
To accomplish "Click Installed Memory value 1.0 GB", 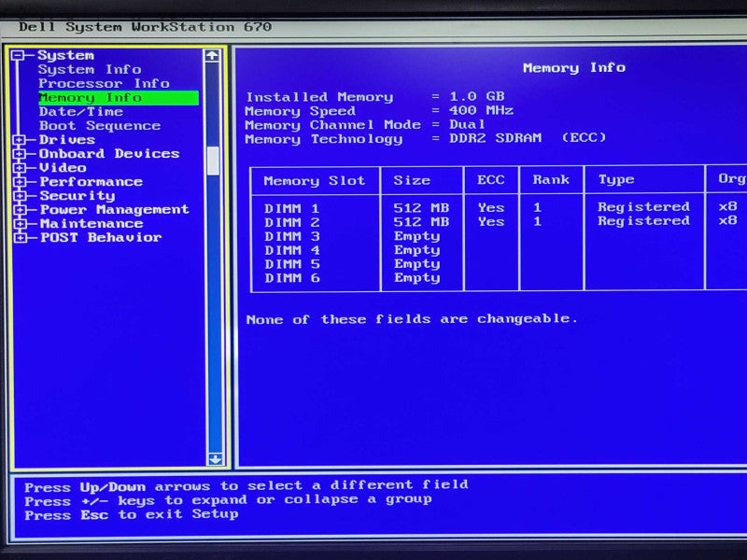I will point(477,97).
